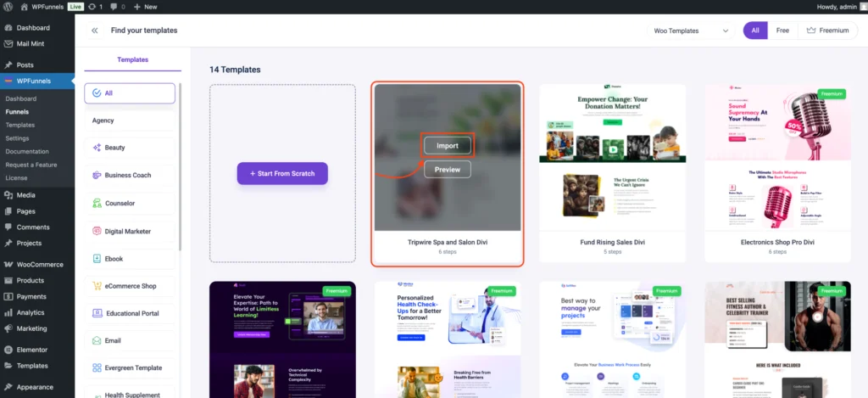868x398 pixels.
Task: Click the WordPress logo icon
Action: [8, 6]
